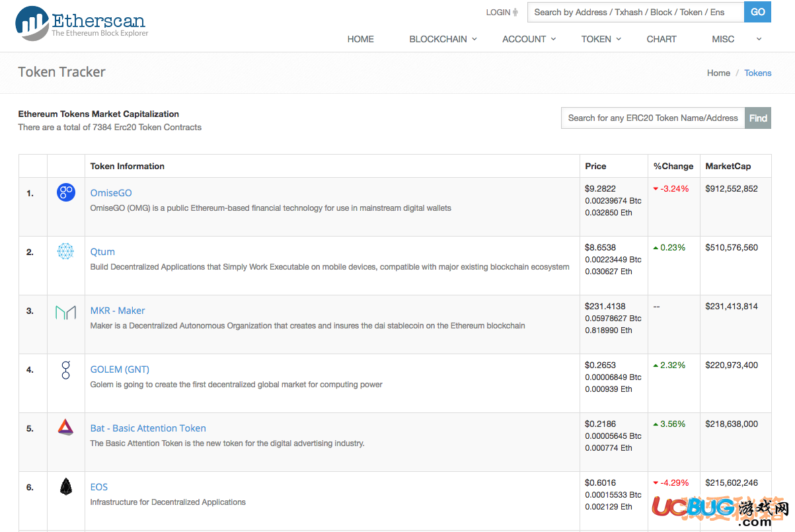Open the EOS token icon
The width and height of the screenshot is (795, 532).
tap(65, 487)
